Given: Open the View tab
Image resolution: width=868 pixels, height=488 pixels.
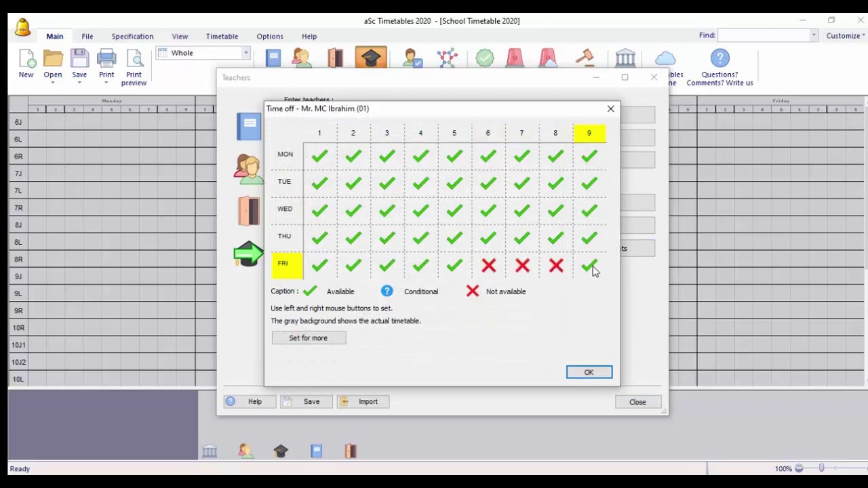Looking at the screenshot, I should click(180, 36).
